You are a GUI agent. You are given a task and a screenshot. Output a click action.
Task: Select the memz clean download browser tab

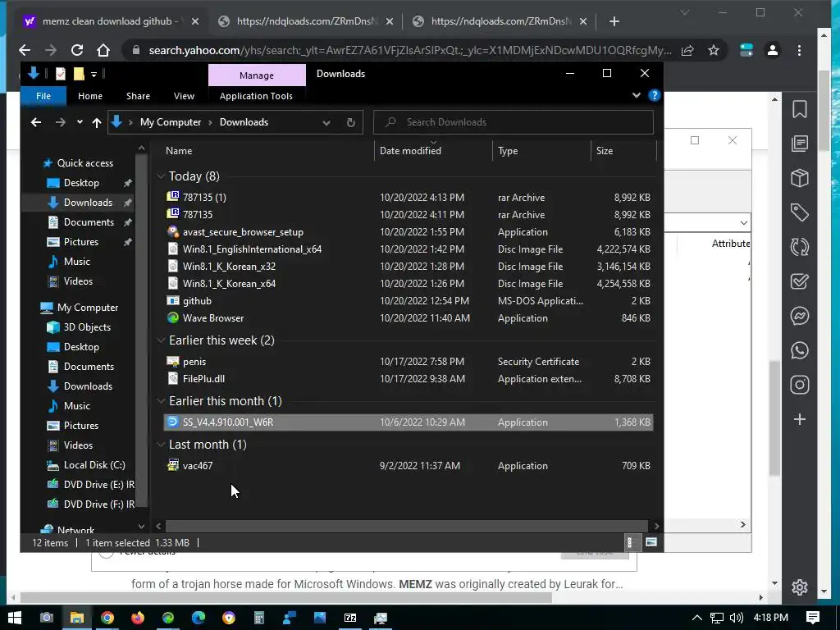click(x=110, y=21)
